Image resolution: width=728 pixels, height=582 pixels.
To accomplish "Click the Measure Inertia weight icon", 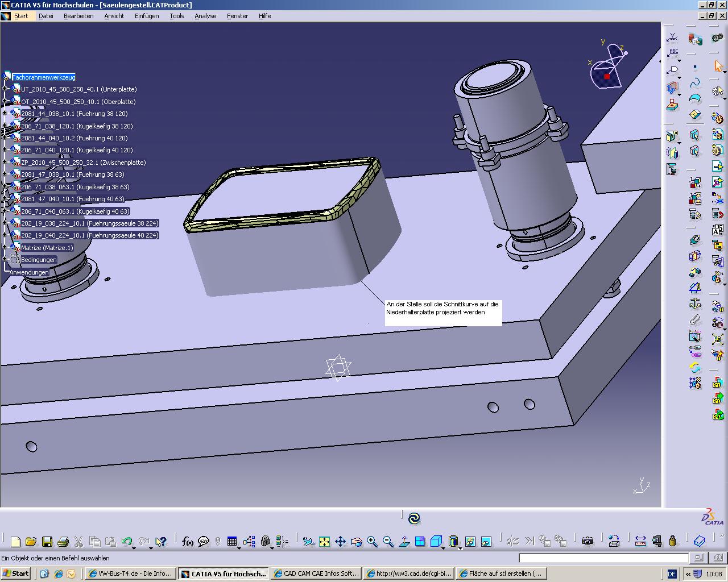I will [673, 542].
